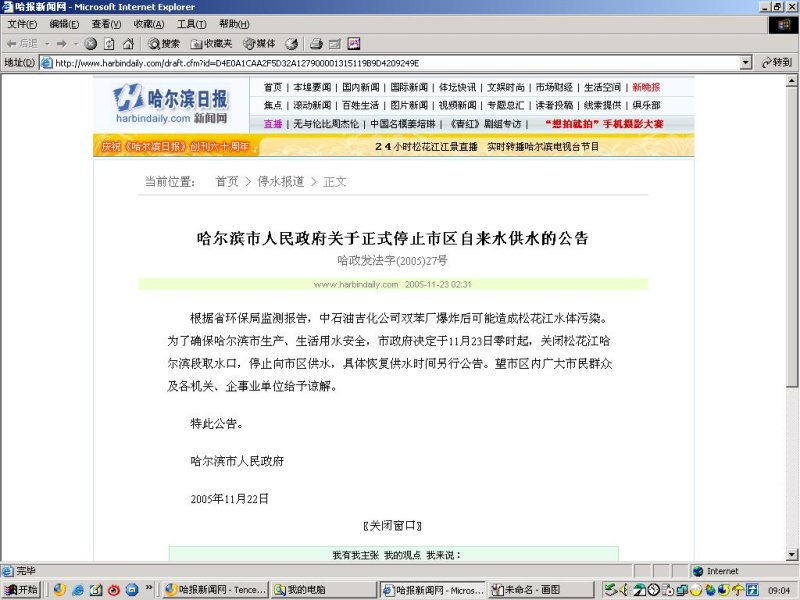Open the 文件(F) menu

pyautogui.click(x=22, y=24)
